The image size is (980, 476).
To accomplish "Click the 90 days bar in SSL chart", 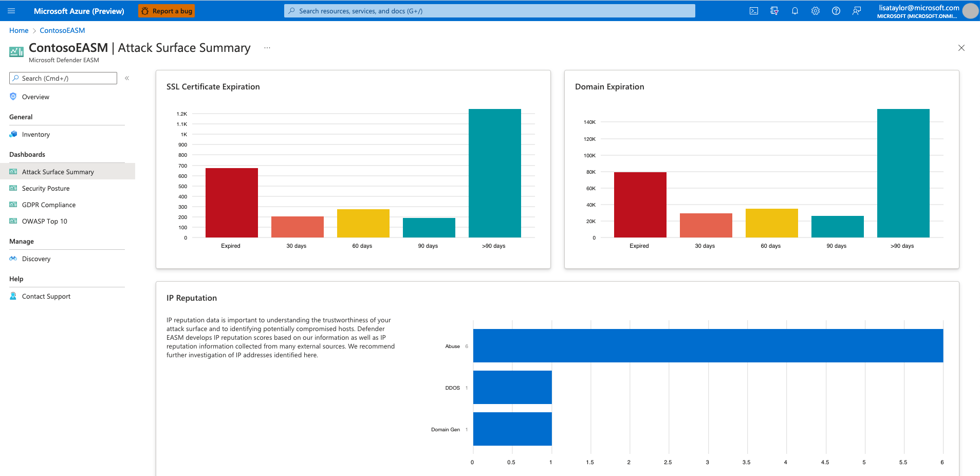I will click(x=429, y=228).
